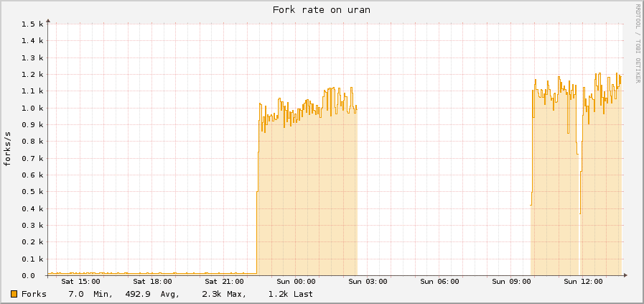Click the '0.0' y-axis tick label

coord(28,276)
